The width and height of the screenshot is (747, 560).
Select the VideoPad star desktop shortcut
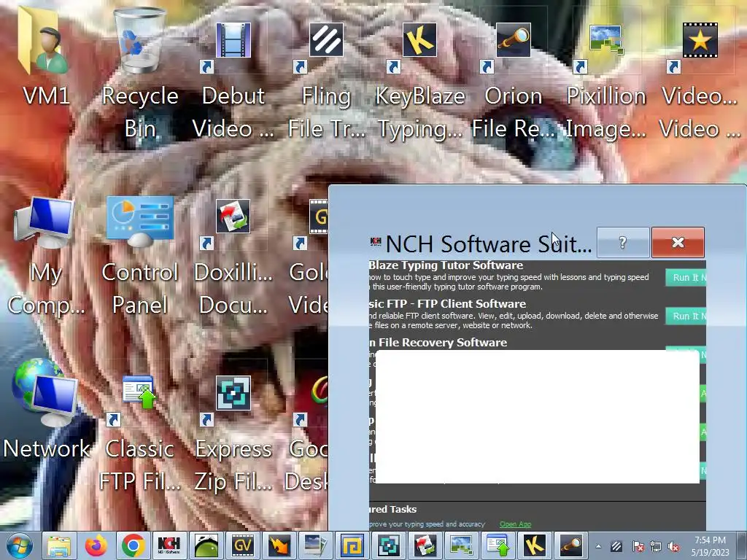[x=700, y=81]
